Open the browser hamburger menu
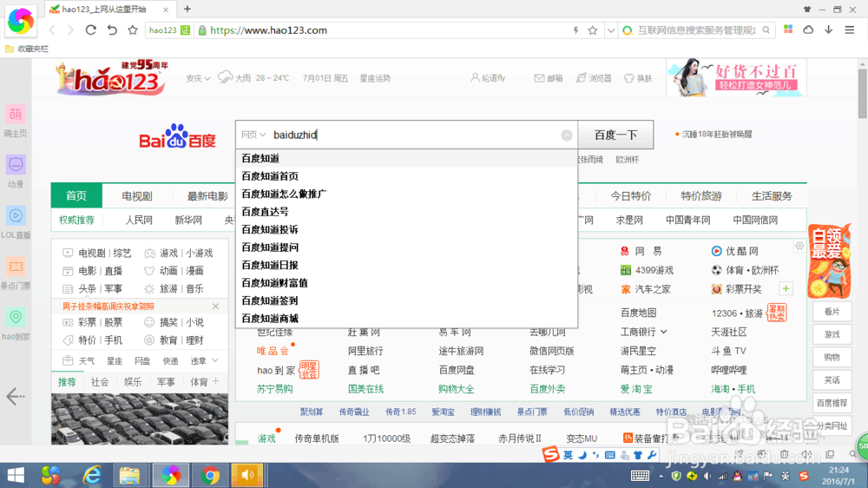Image resolution: width=868 pixels, height=488 pixels. point(849,30)
